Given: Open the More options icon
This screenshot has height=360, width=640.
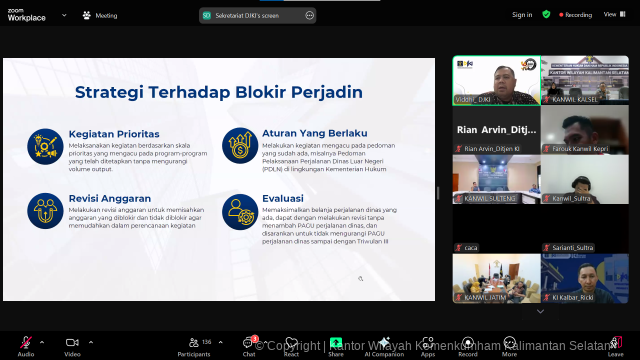Looking at the screenshot, I should click(509, 342).
